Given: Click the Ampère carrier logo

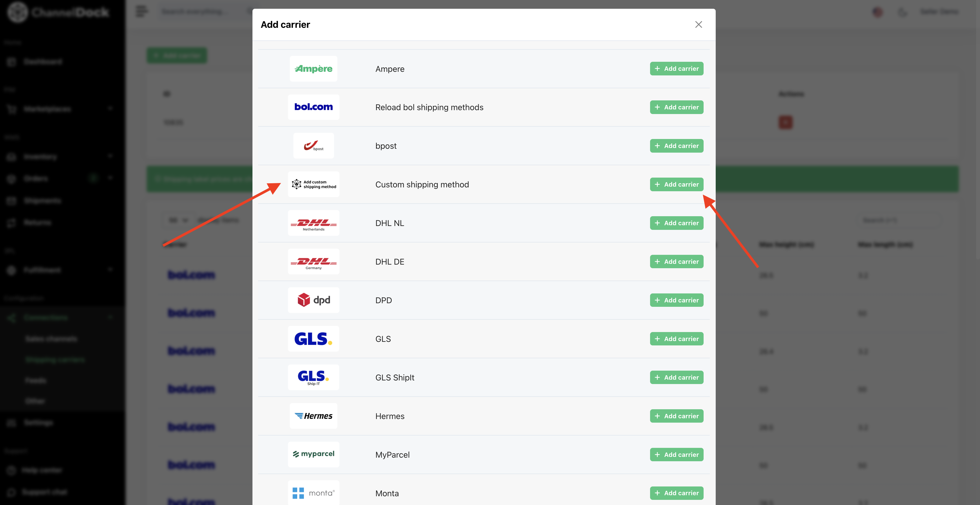Looking at the screenshot, I should click(x=313, y=69).
